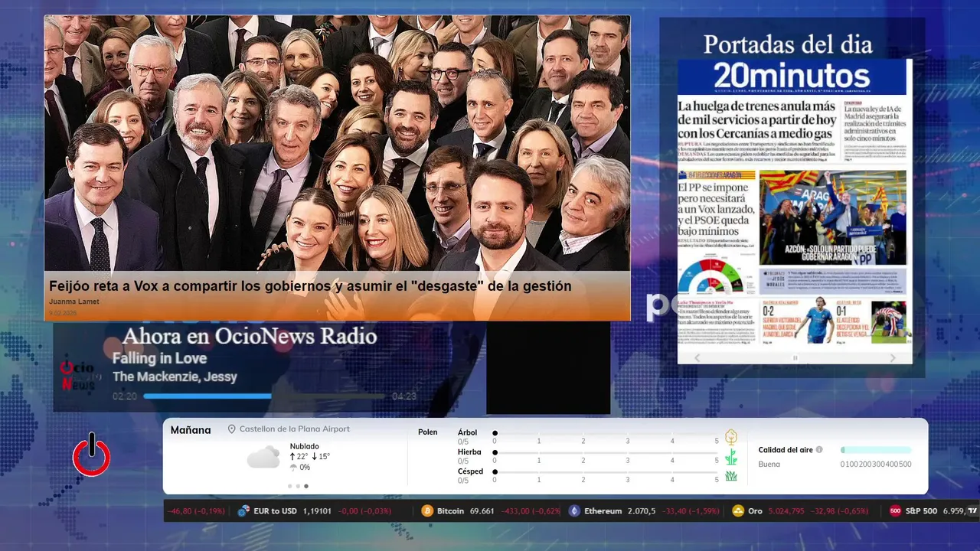
Task: Click the red power button icon
Action: (92, 455)
